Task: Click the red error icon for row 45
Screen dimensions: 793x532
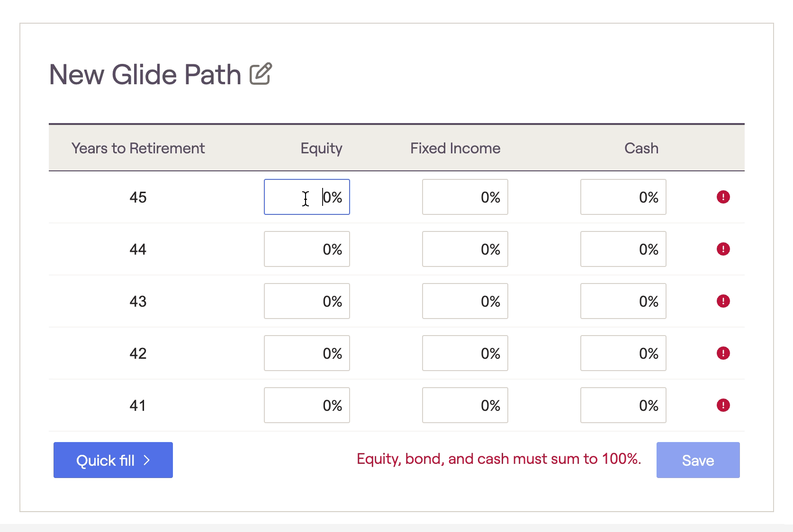Action: point(723,197)
